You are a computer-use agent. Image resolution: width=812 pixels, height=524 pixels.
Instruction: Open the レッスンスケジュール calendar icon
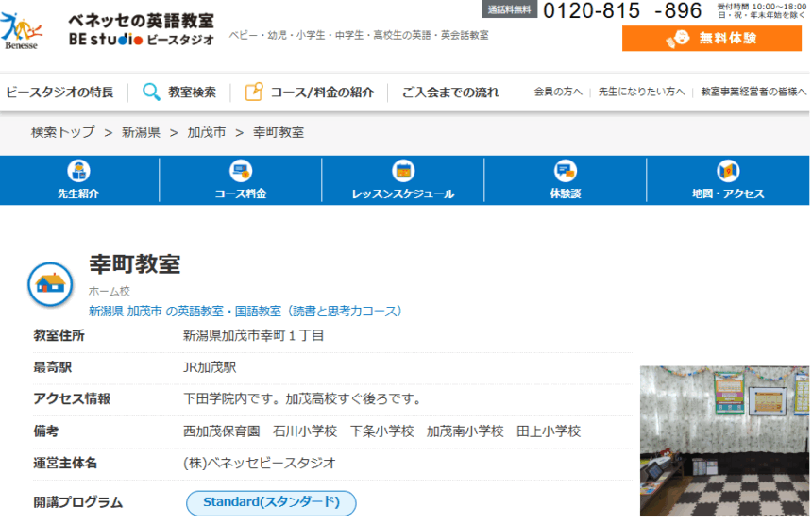[403, 171]
